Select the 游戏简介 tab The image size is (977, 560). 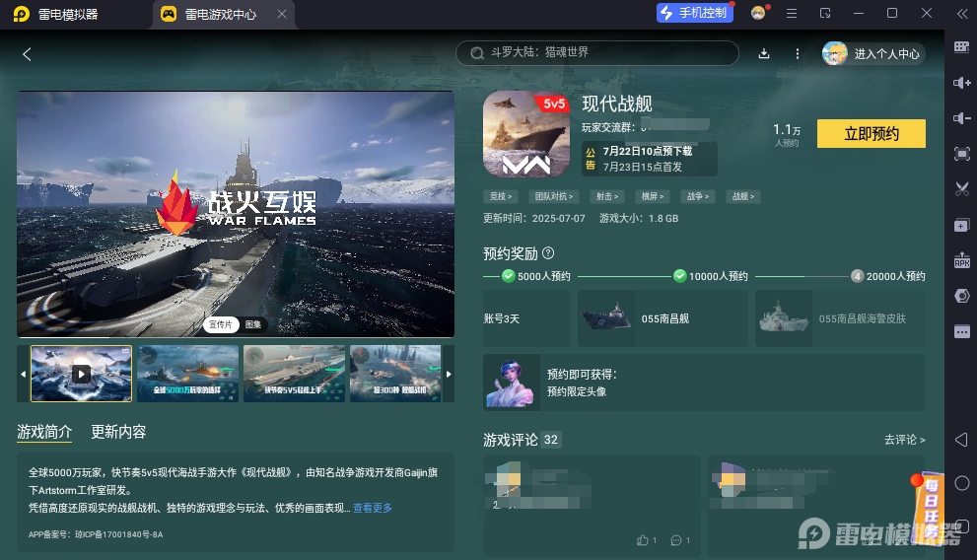[44, 432]
